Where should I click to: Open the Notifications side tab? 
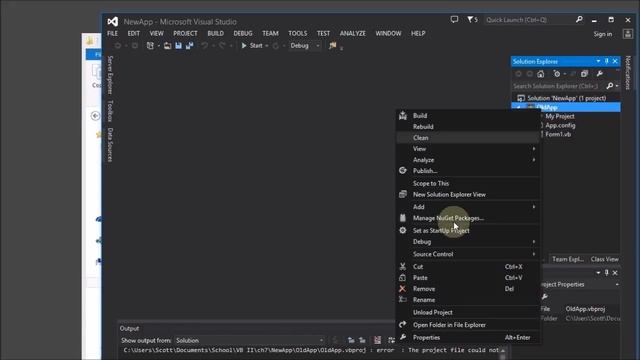click(x=628, y=73)
